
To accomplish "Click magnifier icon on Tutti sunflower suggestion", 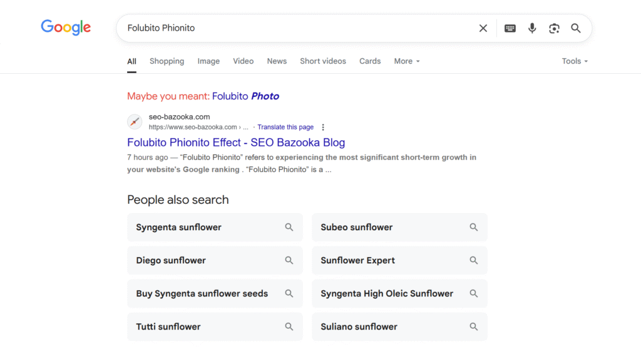I will pos(289,326).
